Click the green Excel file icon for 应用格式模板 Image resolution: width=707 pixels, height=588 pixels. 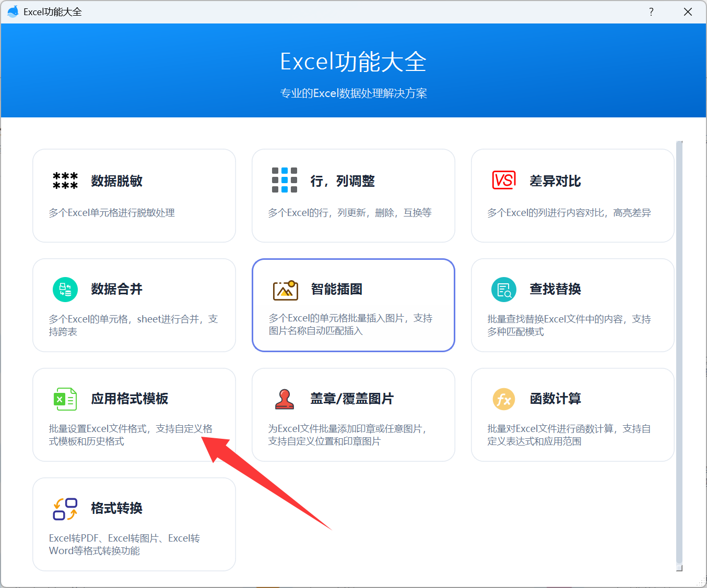(65, 399)
